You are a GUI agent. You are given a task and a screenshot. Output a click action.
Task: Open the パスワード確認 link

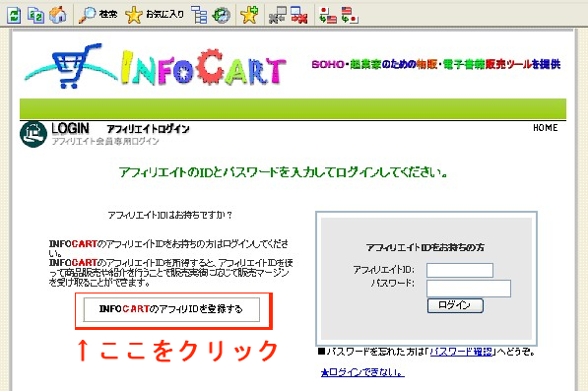tap(461, 352)
